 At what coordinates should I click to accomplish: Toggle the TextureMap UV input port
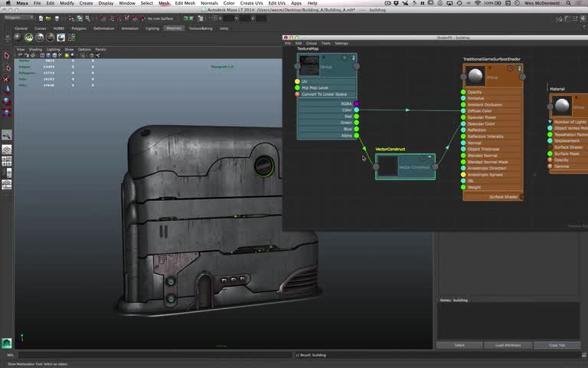point(298,81)
